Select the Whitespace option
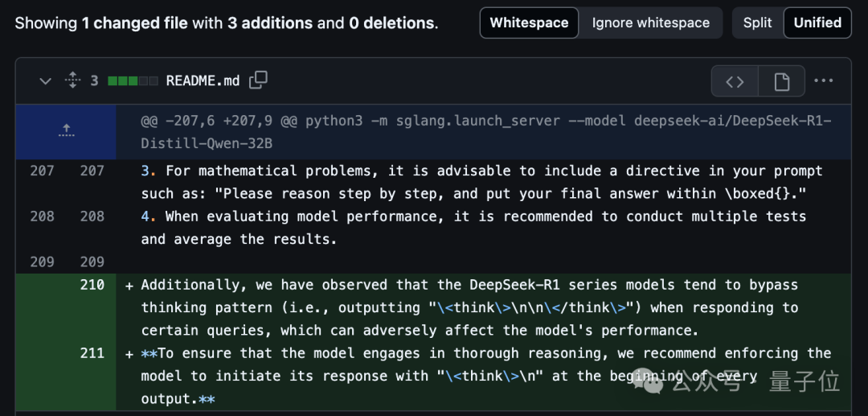868x416 pixels. tap(529, 23)
